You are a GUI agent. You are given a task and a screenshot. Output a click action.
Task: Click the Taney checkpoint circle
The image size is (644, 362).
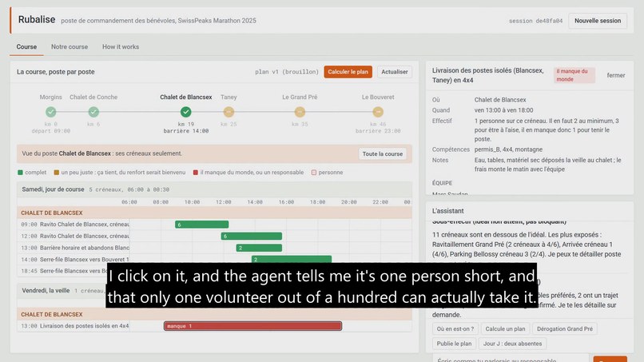tap(229, 112)
